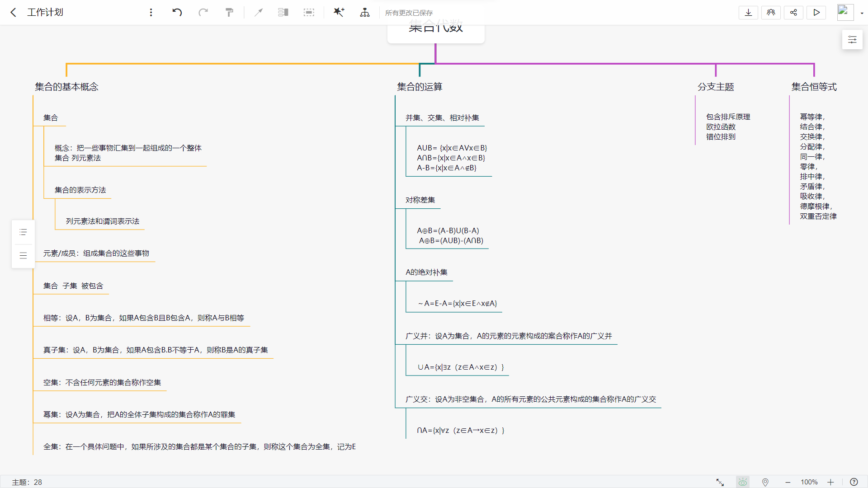
Task: Toggle fullscreen with diagonal arrows icon
Action: coord(720,482)
